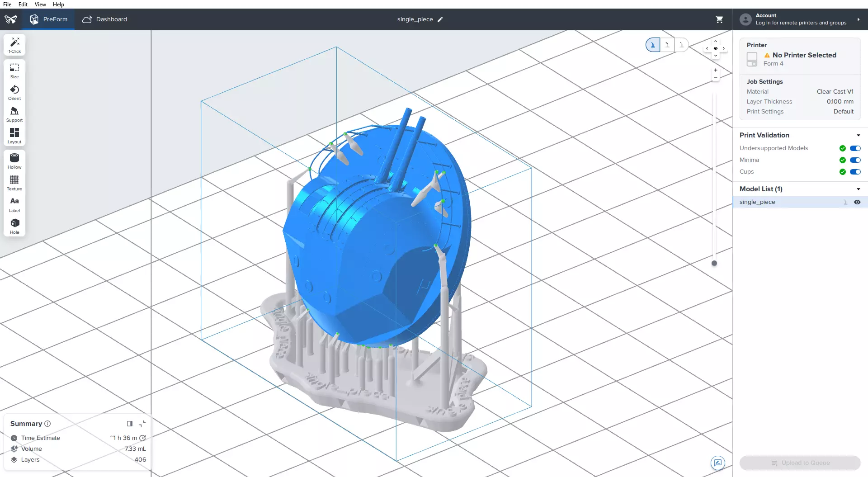The height and width of the screenshot is (477, 868).
Task: Open the Layout tool
Action: pos(14,136)
